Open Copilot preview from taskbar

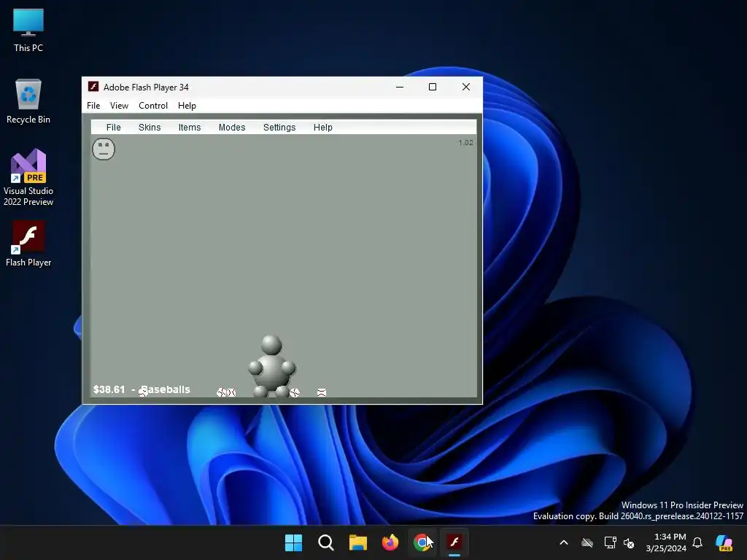click(724, 542)
